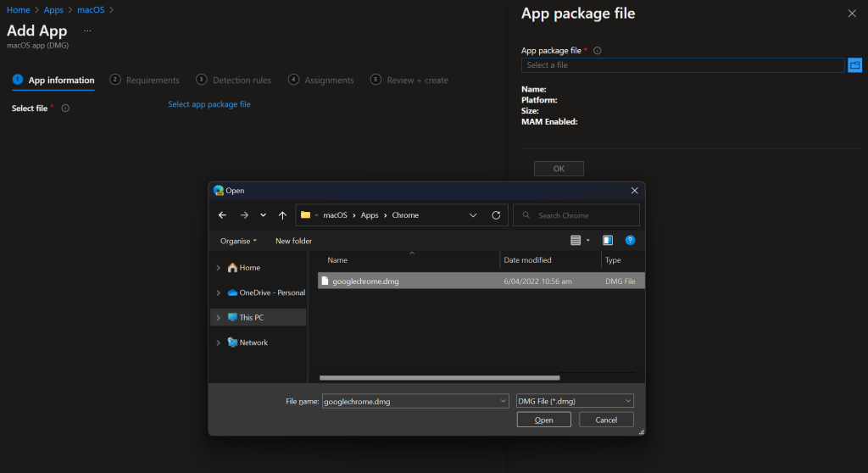This screenshot has height=473, width=868.
Task: Go forward in the Open dialog
Action: 244,215
